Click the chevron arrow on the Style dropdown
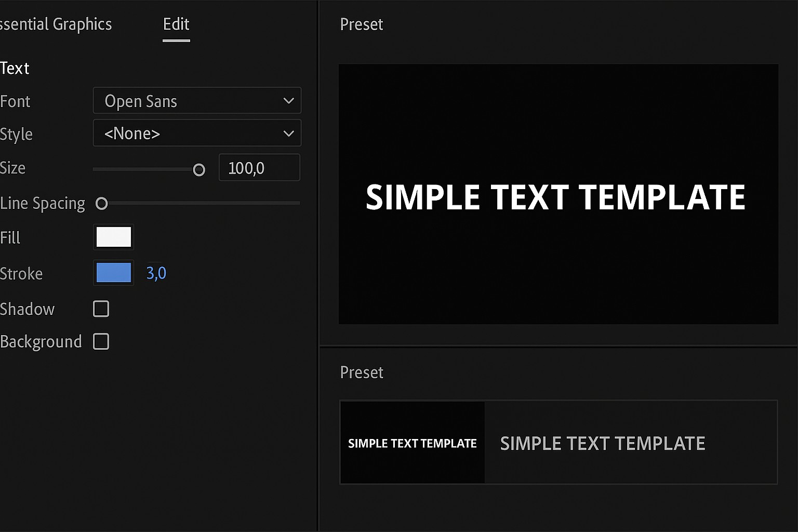This screenshot has height=532, width=798. 289,134
